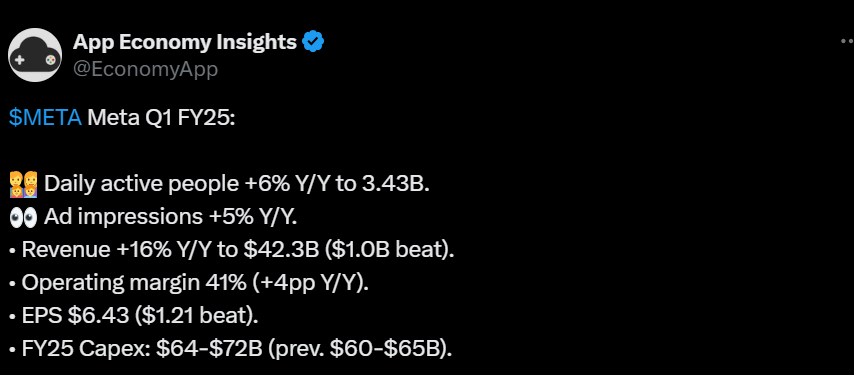
Task: Click the blue verified badge
Action: coord(313,41)
